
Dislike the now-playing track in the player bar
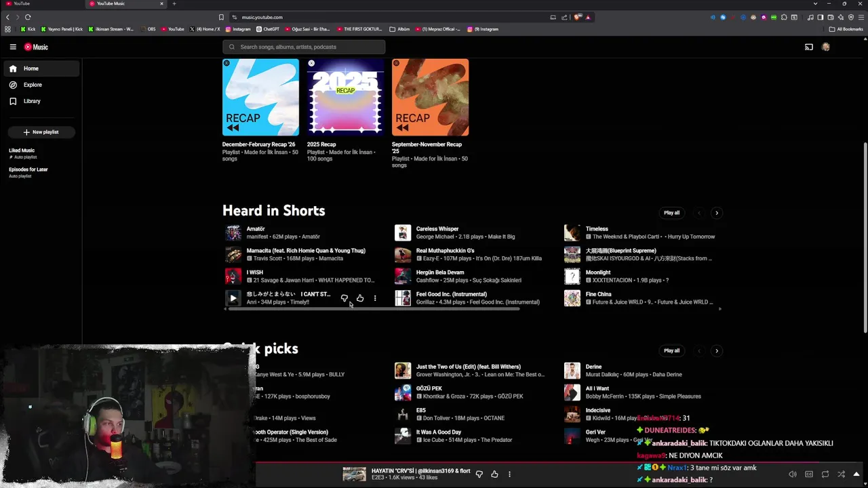pos(479,474)
